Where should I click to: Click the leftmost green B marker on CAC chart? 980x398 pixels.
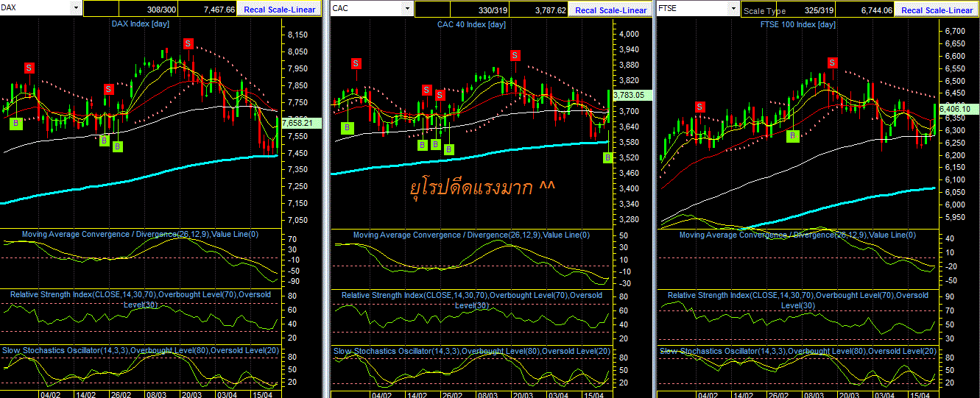[x=347, y=127]
